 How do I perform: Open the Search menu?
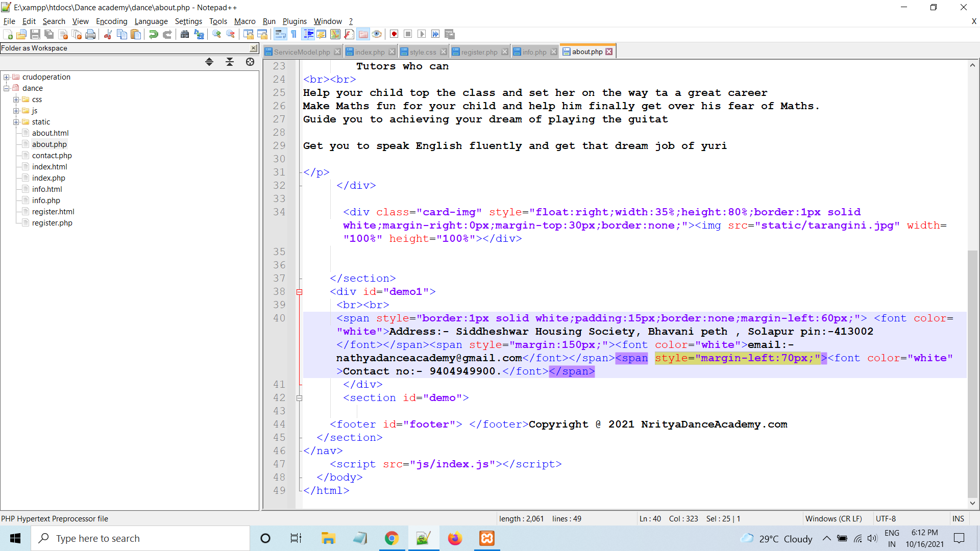pyautogui.click(x=54, y=21)
